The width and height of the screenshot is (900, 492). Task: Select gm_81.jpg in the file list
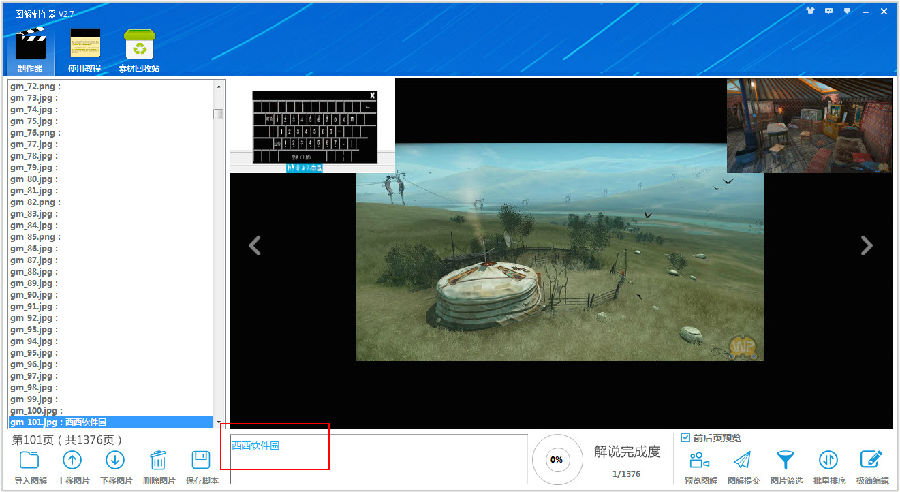34,191
